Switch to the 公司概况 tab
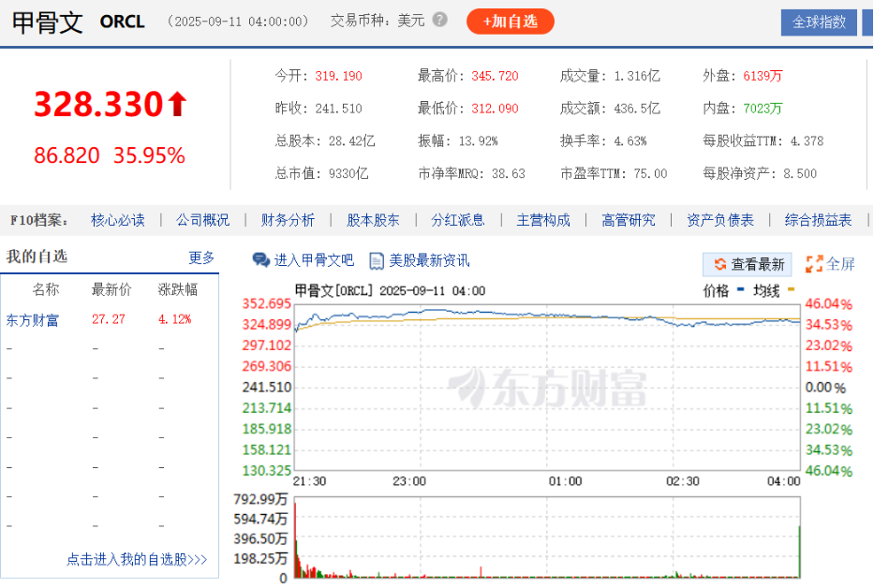 pos(202,221)
